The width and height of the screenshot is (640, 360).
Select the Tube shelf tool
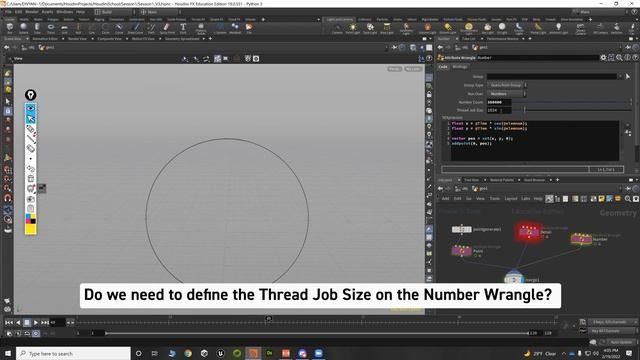pos(37,28)
